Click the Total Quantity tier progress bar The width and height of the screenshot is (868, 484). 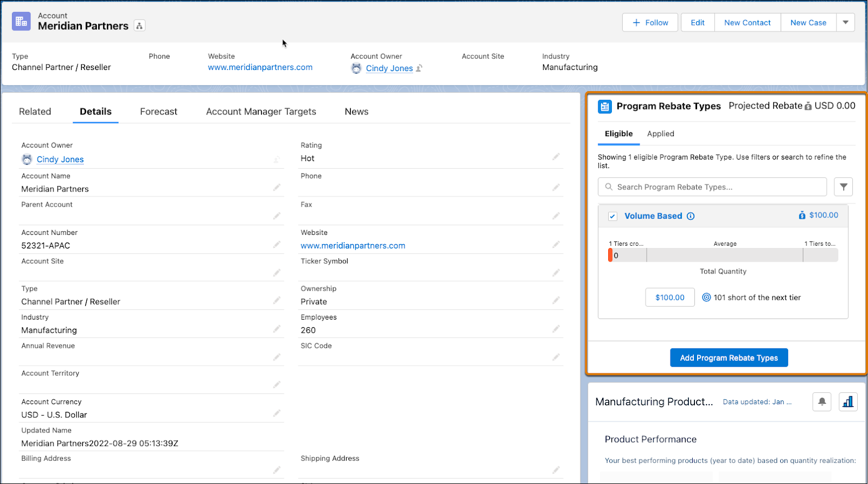click(x=723, y=255)
